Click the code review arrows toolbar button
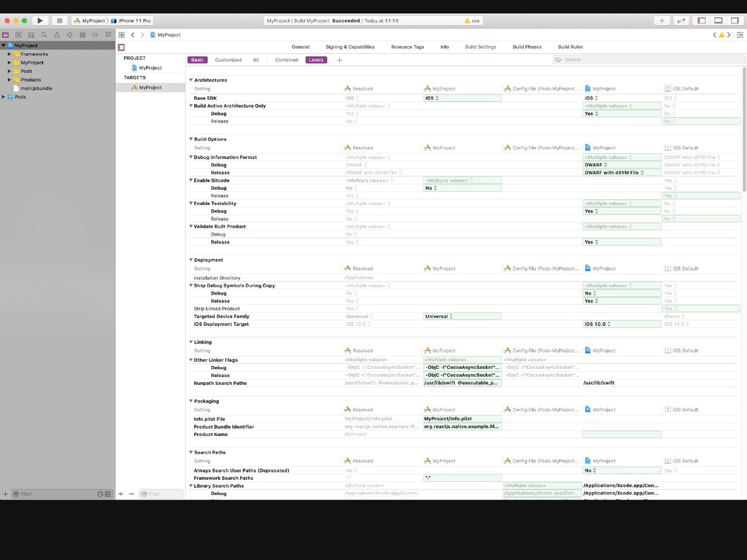 tap(681, 20)
